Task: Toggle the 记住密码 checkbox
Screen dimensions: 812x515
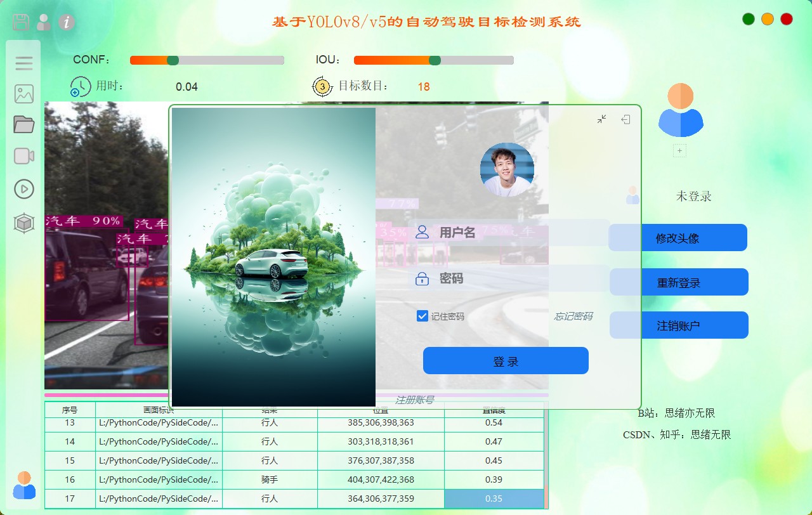Action: coord(422,316)
